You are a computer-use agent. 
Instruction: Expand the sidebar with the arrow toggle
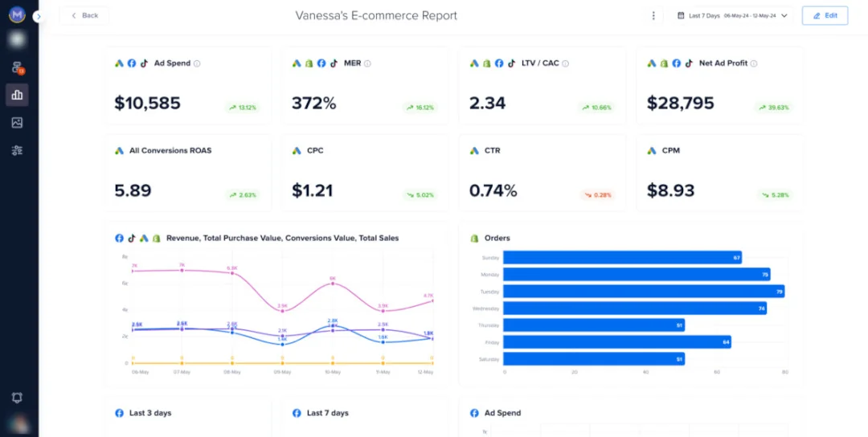click(x=38, y=17)
